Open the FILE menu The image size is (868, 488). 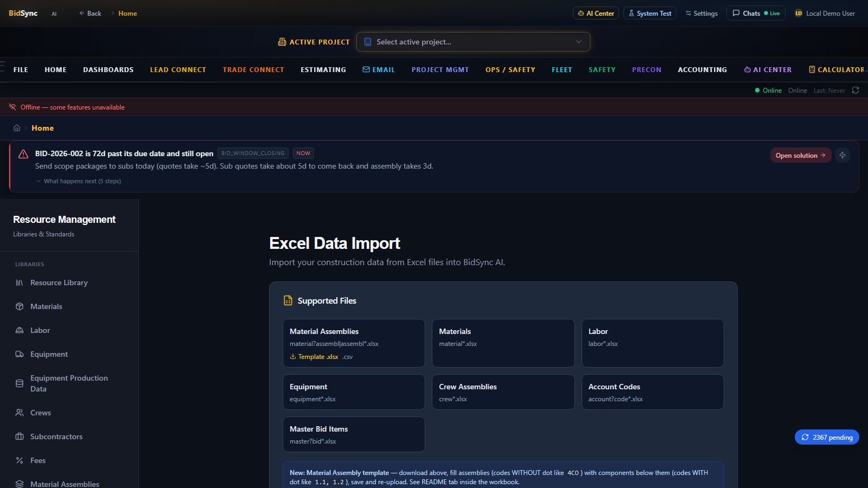[x=21, y=70]
